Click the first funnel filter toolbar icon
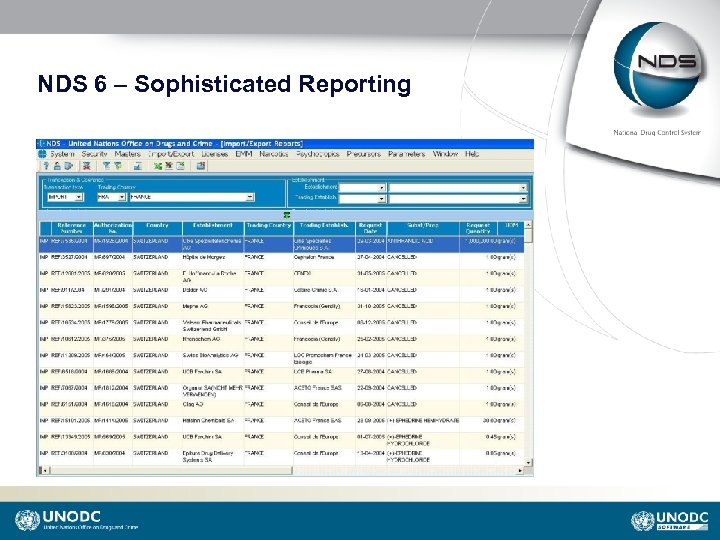720x540 pixels. click(106, 166)
